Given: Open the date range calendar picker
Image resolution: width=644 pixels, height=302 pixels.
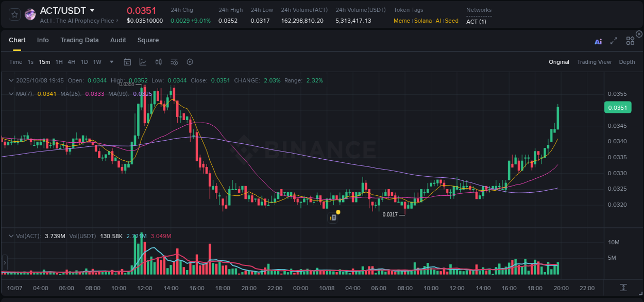Looking at the screenshot, I should 127,62.
